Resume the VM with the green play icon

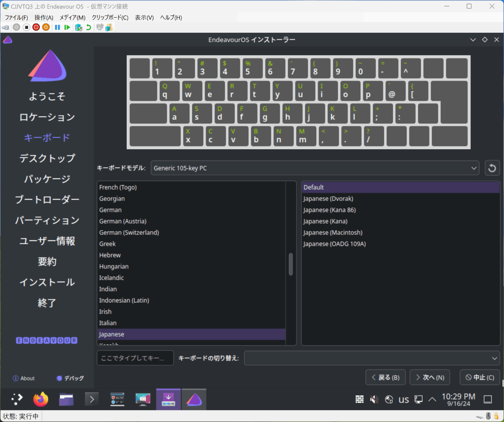(x=67, y=27)
